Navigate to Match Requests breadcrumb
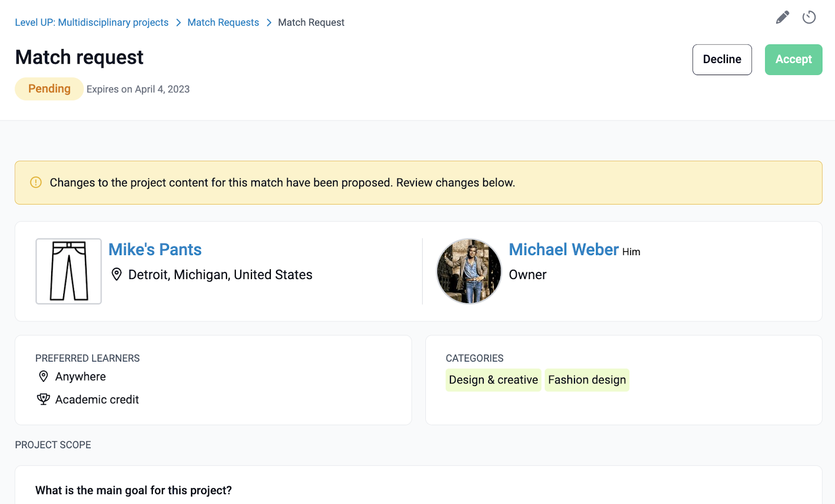 click(x=223, y=22)
